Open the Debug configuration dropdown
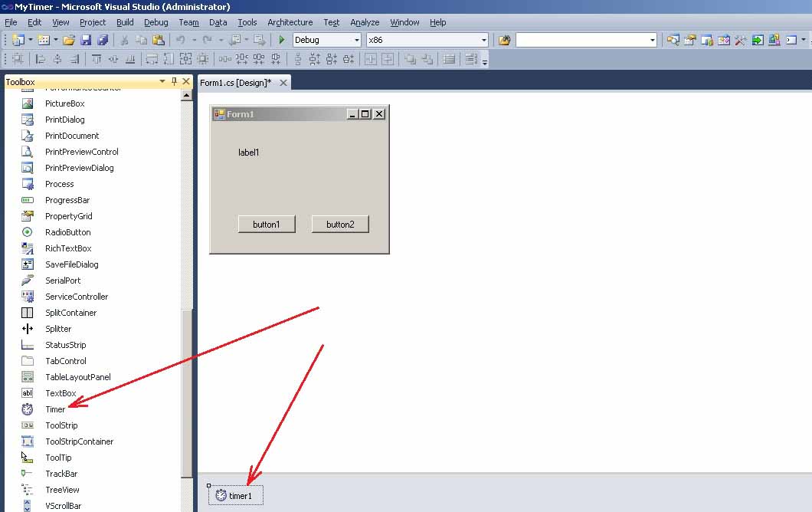812x512 pixels. tap(357, 39)
